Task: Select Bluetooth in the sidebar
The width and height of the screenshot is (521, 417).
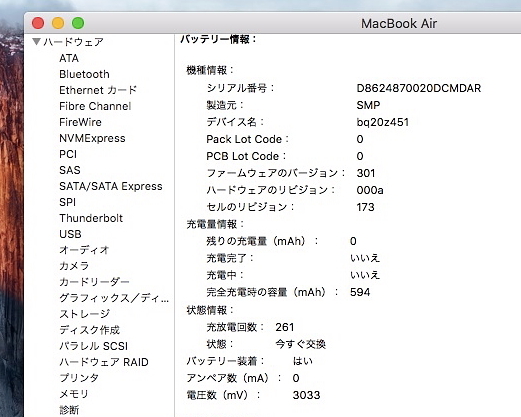Action: click(84, 74)
